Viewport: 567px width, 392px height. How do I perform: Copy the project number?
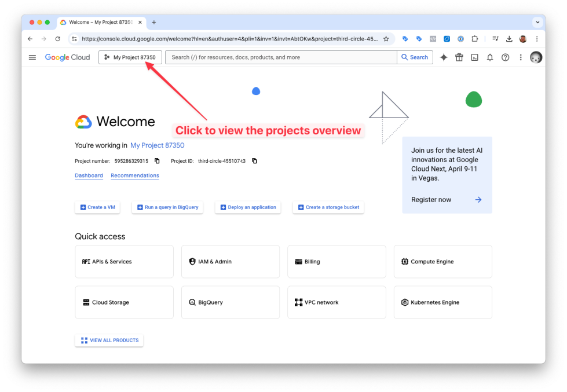pos(157,161)
